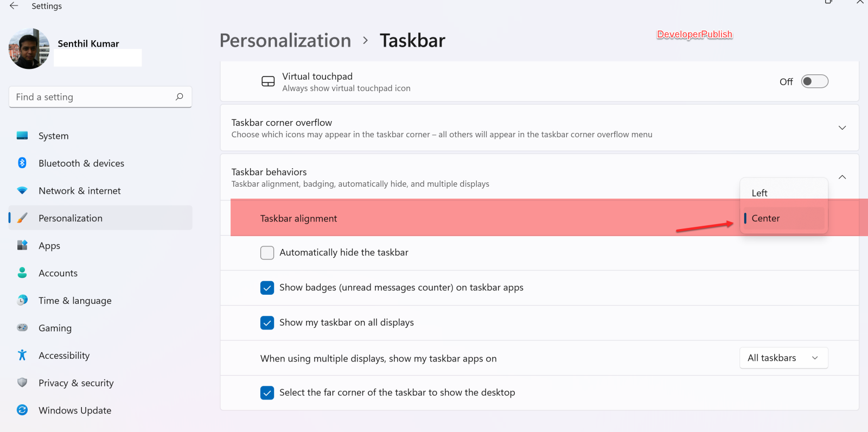Viewport: 868px width, 432px height.
Task: Enable Automatically hide the taskbar
Action: [267, 252]
